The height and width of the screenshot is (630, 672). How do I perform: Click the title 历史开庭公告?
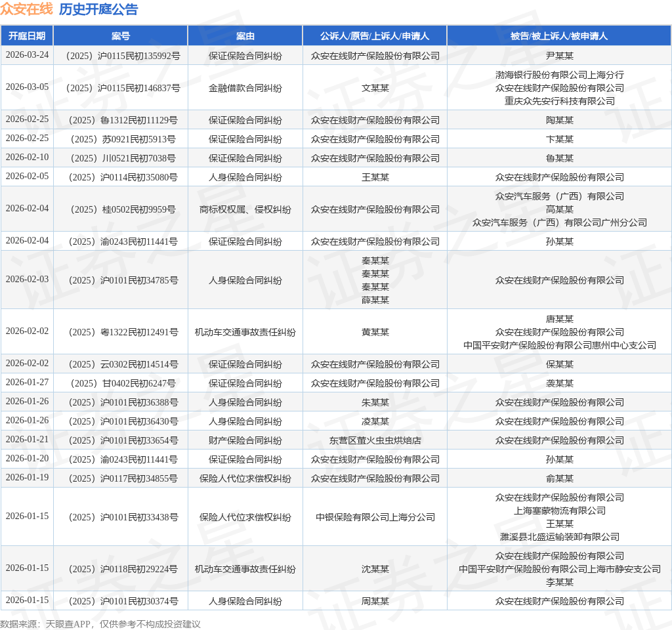pos(98,9)
